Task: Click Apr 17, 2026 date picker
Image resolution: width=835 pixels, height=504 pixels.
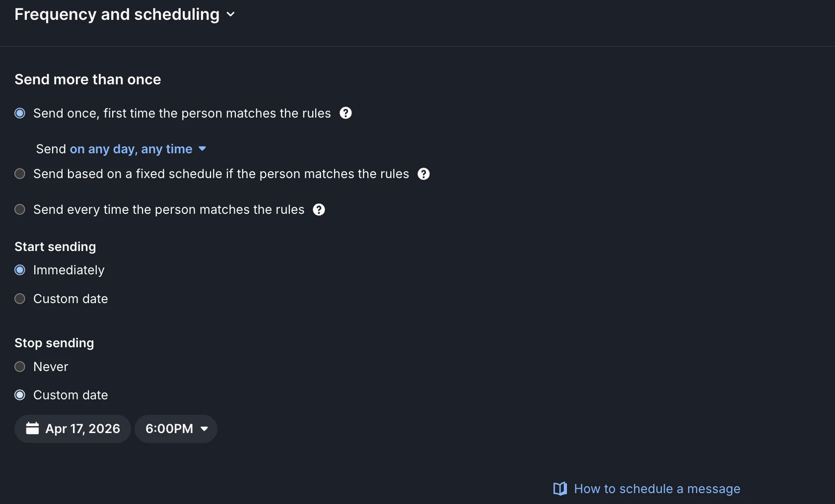Action: tap(73, 429)
